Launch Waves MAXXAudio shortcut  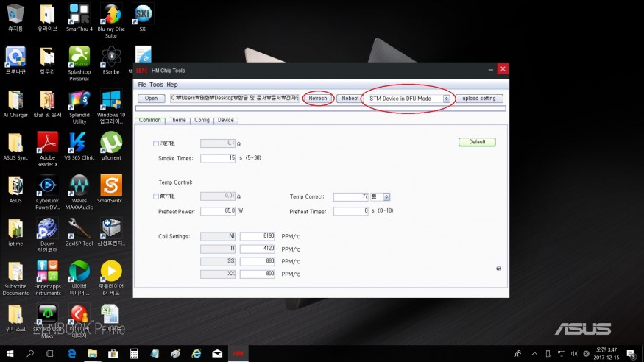[x=79, y=193]
